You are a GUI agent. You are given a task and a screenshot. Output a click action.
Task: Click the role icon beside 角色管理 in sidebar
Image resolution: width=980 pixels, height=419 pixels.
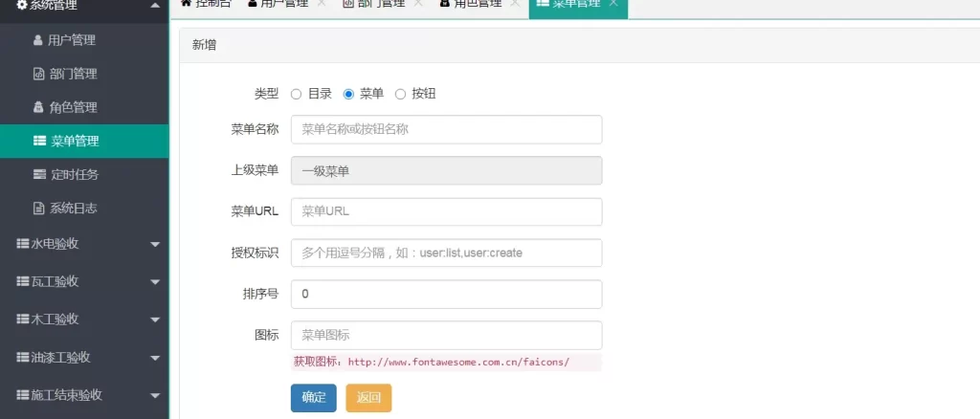[x=38, y=107]
